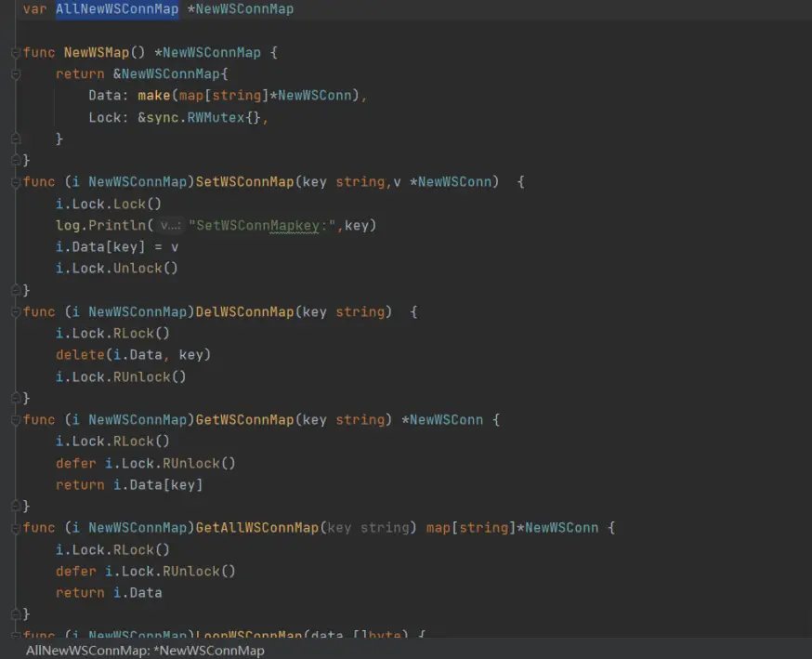The width and height of the screenshot is (812, 659).
Task: Expand the collapsed 'v...' parameter hint in log.Println
Action: [x=170, y=226]
